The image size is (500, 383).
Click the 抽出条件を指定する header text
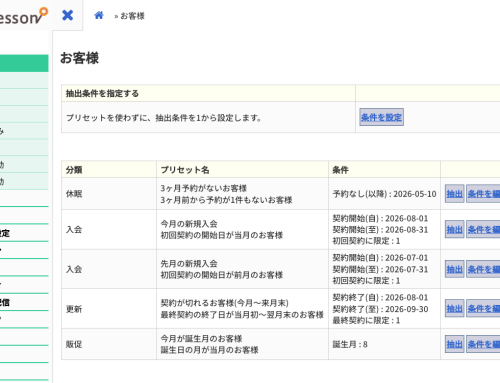point(102,93)
